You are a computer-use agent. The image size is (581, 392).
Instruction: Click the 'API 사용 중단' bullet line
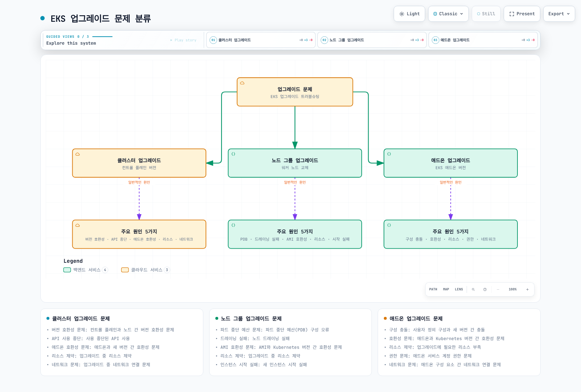click(x=91, y=339)
